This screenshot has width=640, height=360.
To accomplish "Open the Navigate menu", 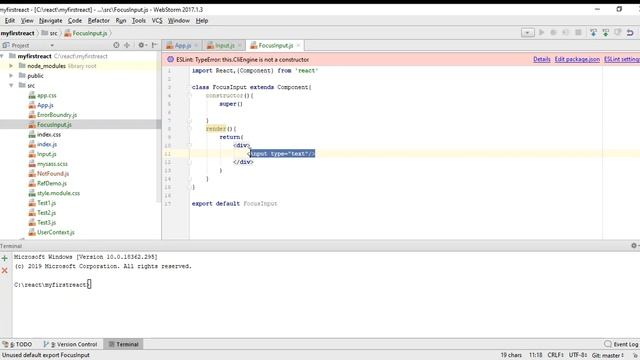I will [x=51, y=20].
